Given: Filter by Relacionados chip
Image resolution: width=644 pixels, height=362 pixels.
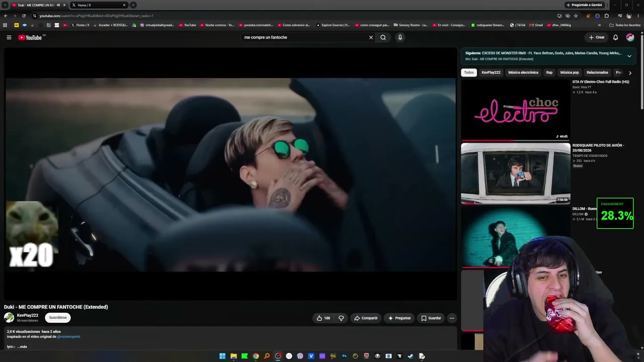Looking at the screenshot, I should click(x=597, y=72).
